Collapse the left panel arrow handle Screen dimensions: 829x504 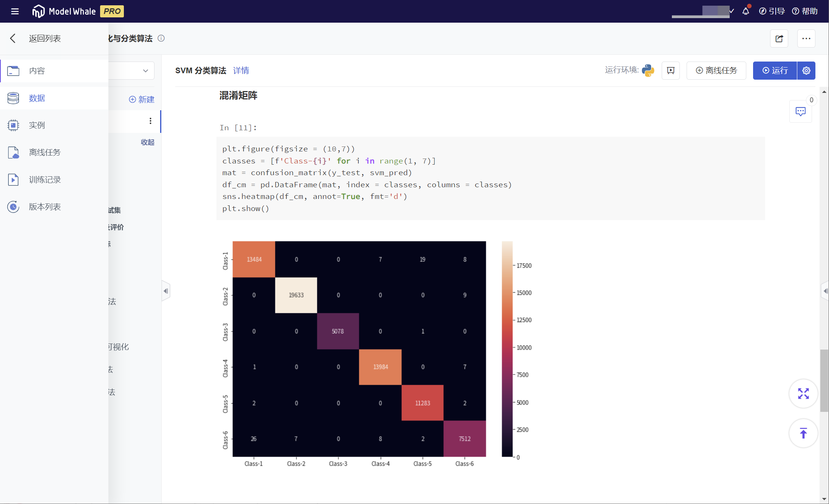pos(166,291)
